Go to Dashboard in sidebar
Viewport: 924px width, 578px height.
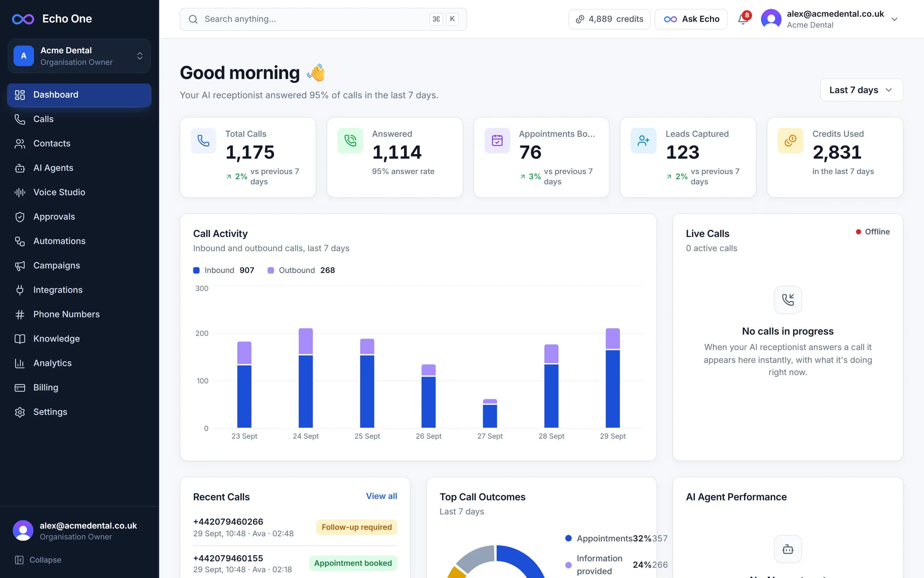[x=79, y=95]
